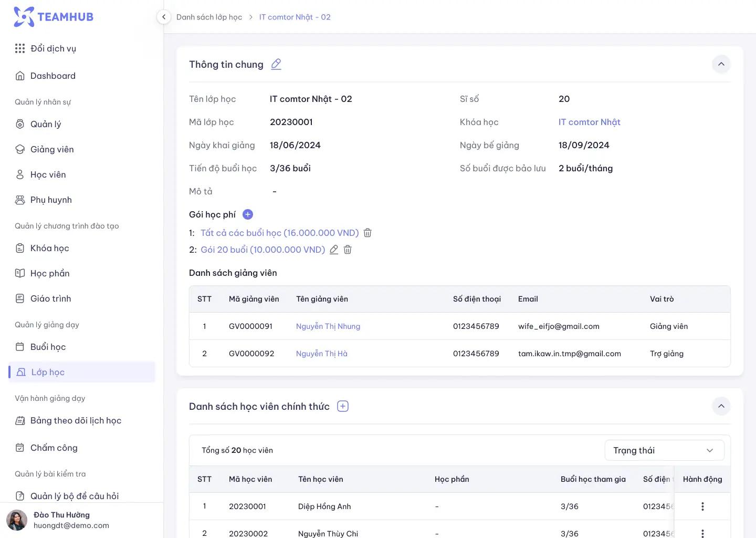The width and height of the screenshot is (756, 538).
Task: Open teacher Nguyễn Thị Nhung profile
Action: pos(328,326)
